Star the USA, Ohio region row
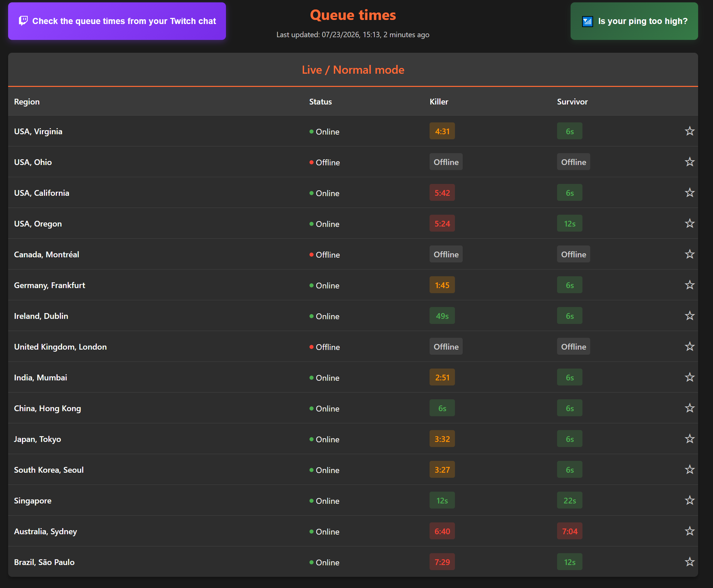Viewport: 713px width, 588px height. point(690,162)
